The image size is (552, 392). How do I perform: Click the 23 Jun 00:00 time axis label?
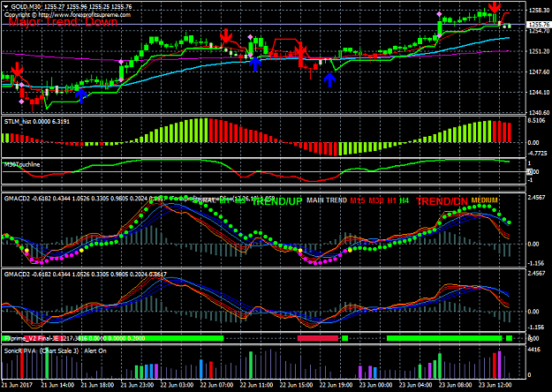click(376, 385)
